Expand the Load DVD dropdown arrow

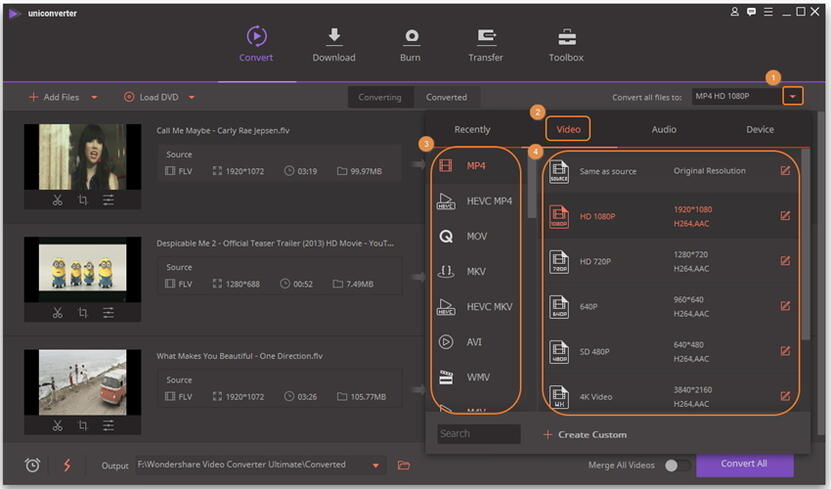tap(191, 97)
